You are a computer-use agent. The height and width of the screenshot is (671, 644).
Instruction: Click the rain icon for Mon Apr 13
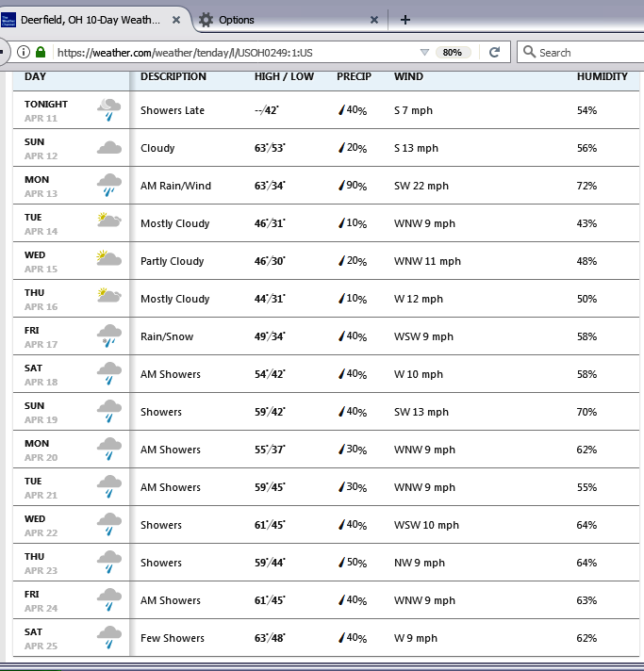(x=108, y=185)
